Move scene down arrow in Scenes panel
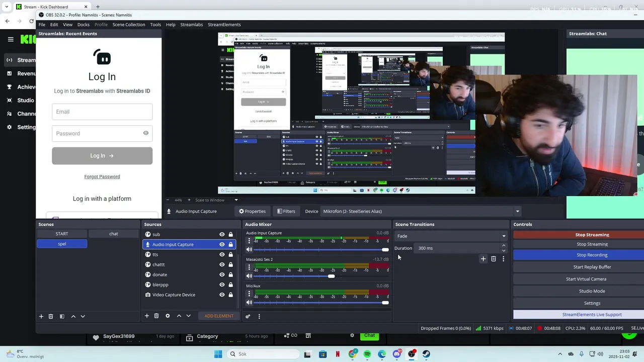Screen dimensions: 644x362 (x=83, y=316)
